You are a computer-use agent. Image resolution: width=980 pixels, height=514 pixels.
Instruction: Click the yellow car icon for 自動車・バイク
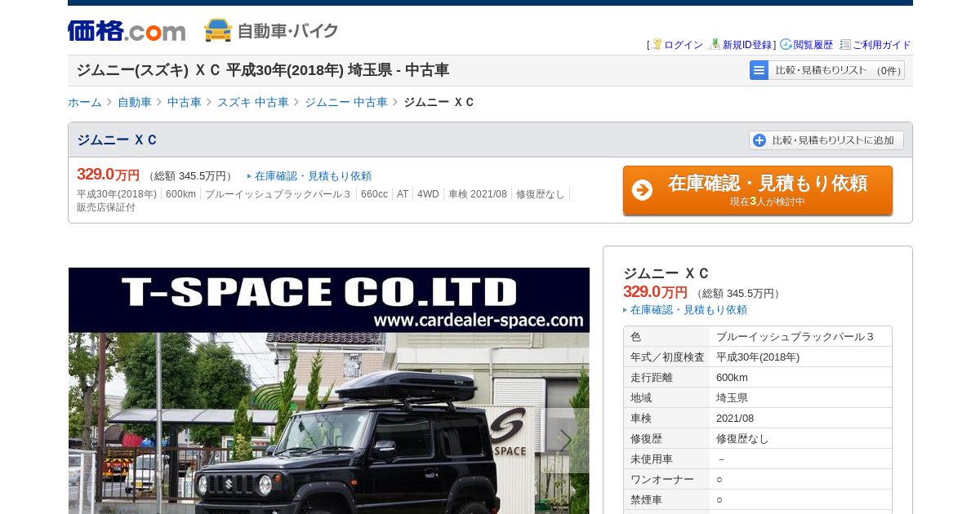coord(218,30)
